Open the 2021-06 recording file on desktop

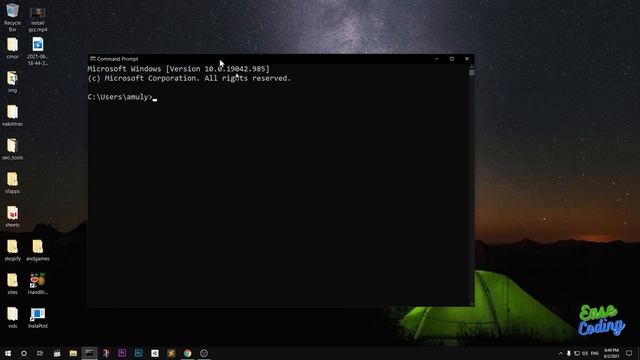[38, 51]
